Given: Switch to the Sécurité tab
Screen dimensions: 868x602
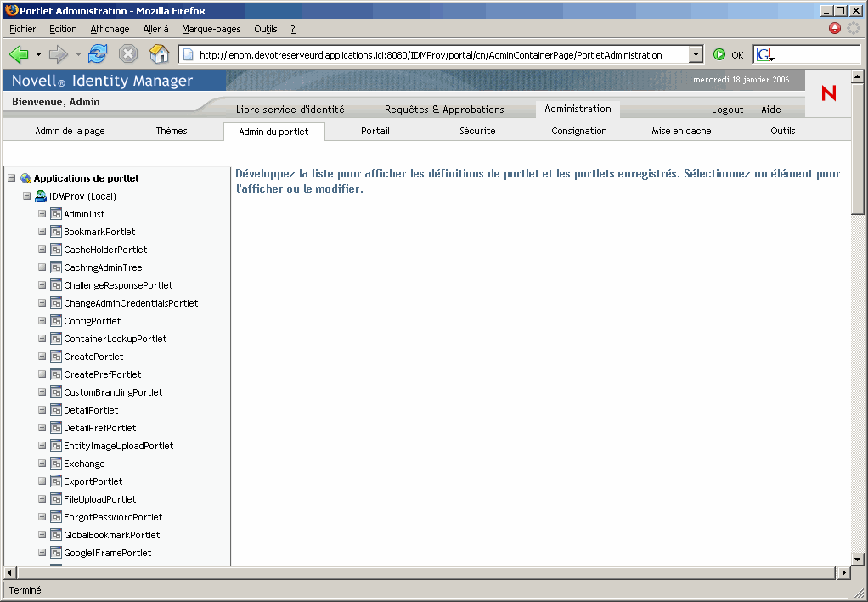Looking at the screenshot, I should point(477,131).
